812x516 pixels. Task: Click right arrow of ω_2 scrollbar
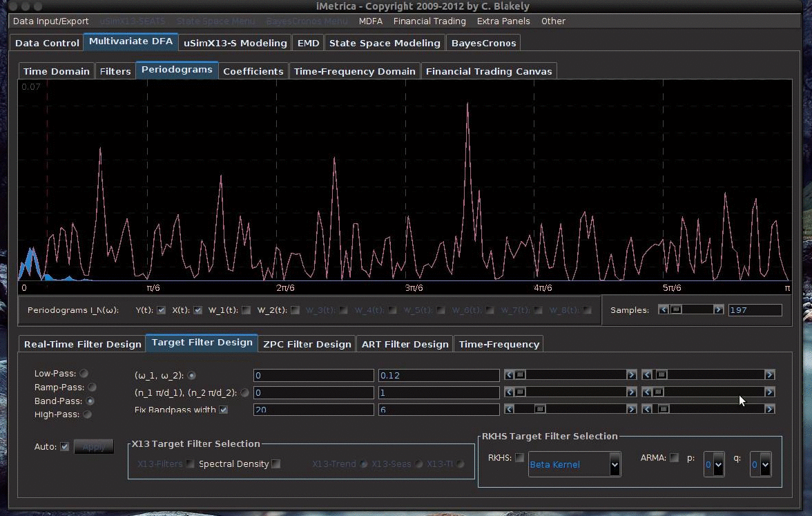[x=769, y=375]
